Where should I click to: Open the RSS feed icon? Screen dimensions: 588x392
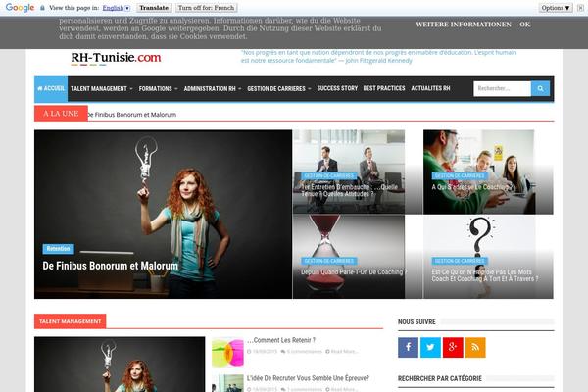[475, 347]
